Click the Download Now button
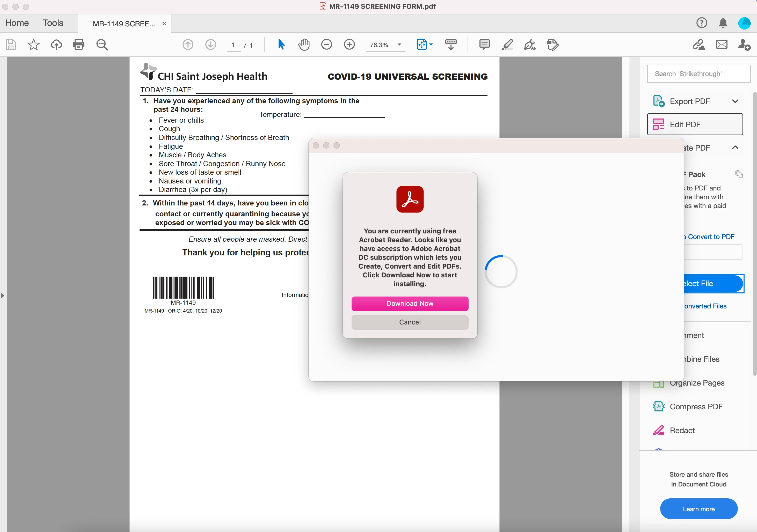Image resolution: width=757 pixels, height=532 pixels. [410, 304]
